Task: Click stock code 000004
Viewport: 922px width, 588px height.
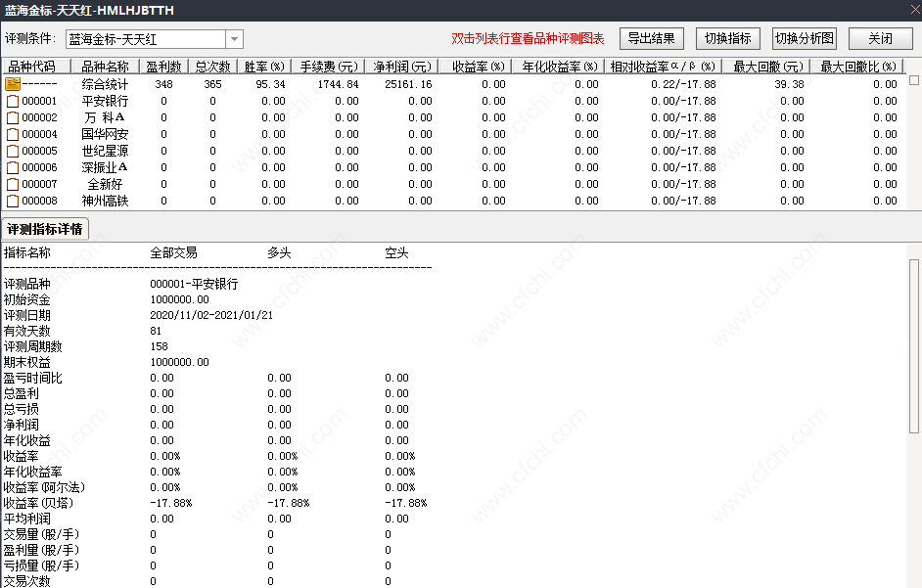Action: tap(39, 134)
